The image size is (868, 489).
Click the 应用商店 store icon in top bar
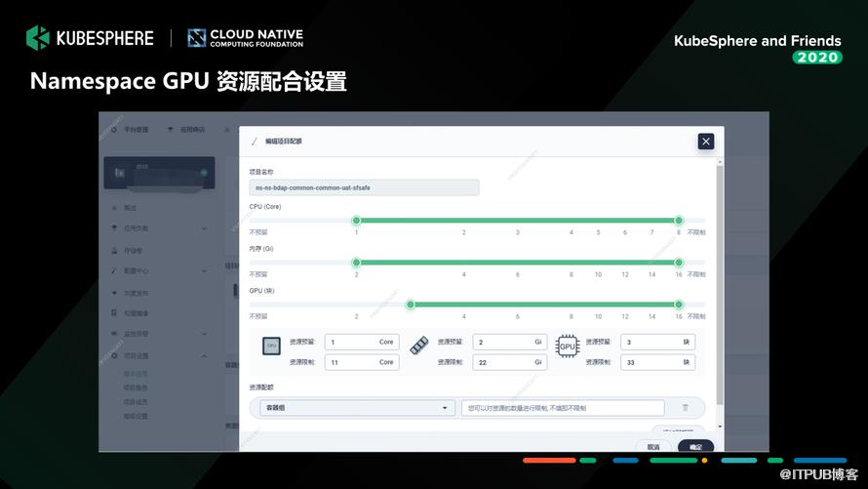[171, 130]
